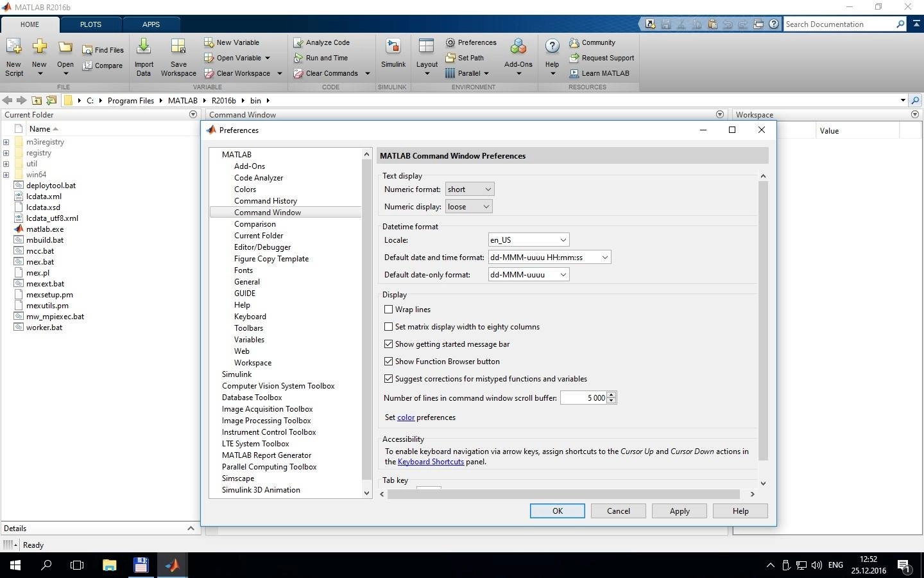Click the color preferences link

click(x=406, y=417)
